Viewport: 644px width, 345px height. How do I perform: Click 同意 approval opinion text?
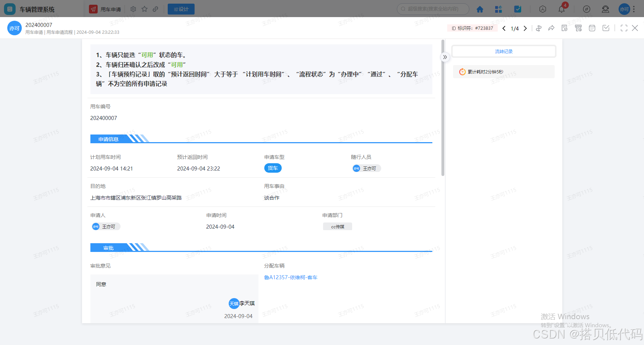(101, 284)
